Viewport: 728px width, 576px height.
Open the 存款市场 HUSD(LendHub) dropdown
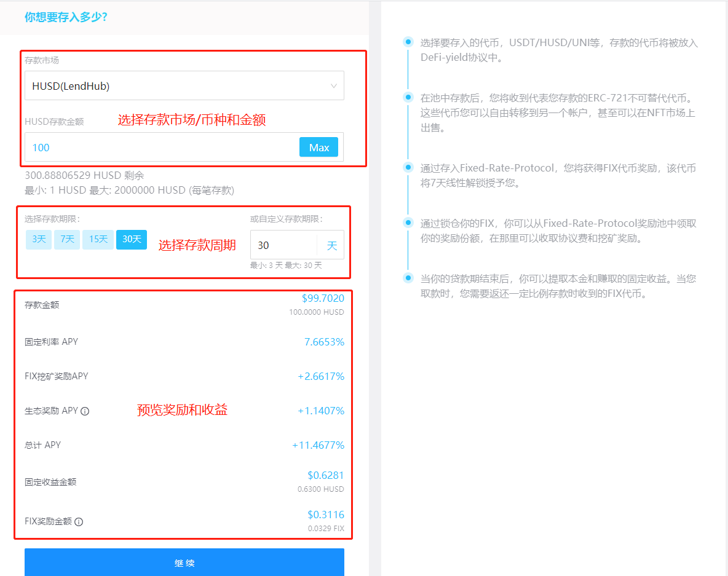[x=184, y=86]
